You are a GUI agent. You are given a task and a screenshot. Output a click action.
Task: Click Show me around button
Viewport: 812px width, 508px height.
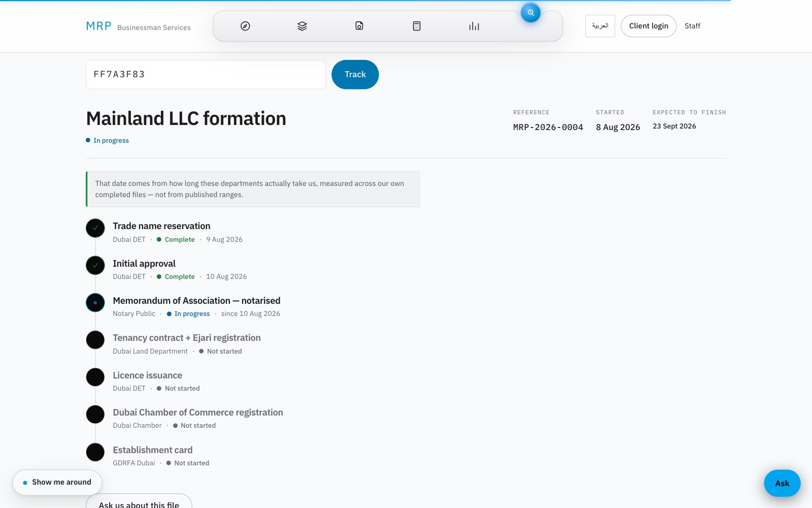tap(57, 482)
